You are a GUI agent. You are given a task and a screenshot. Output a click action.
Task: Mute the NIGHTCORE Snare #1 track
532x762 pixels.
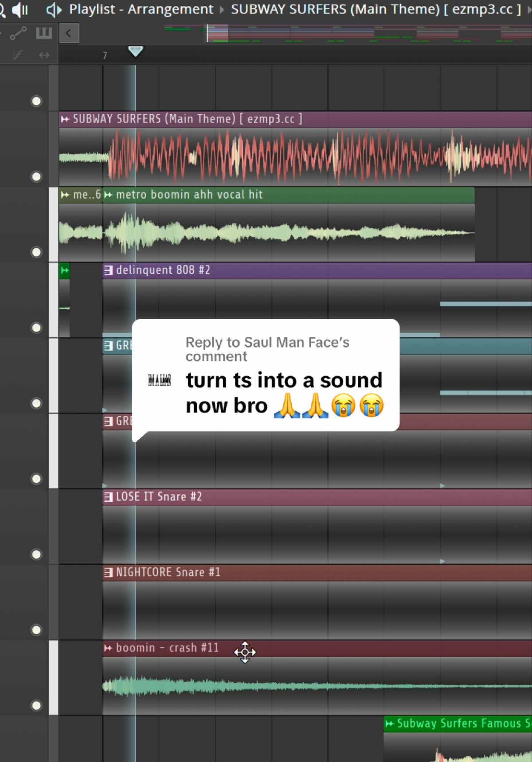[x=36, y=629]
